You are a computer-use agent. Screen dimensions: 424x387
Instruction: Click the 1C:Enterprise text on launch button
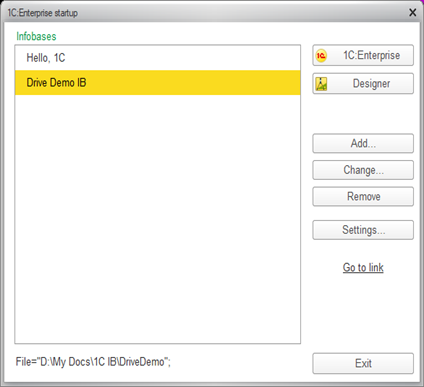pyautogui.click(x=372, y=55)
